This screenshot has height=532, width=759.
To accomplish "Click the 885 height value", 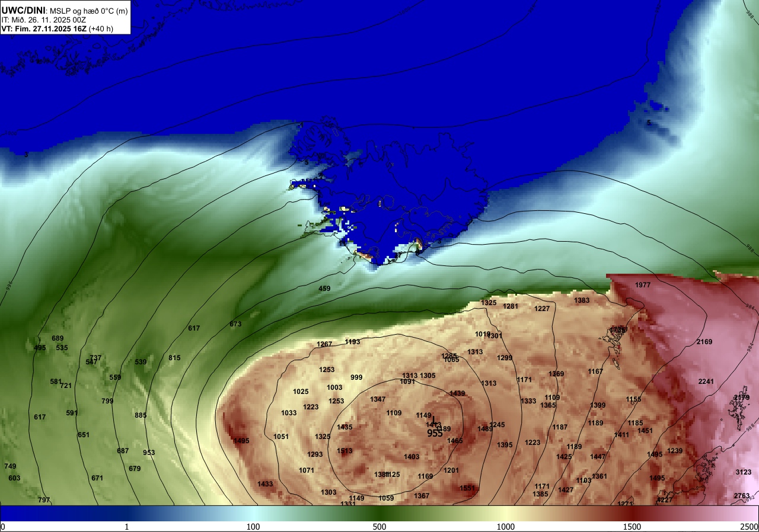I will coord(141,415).
